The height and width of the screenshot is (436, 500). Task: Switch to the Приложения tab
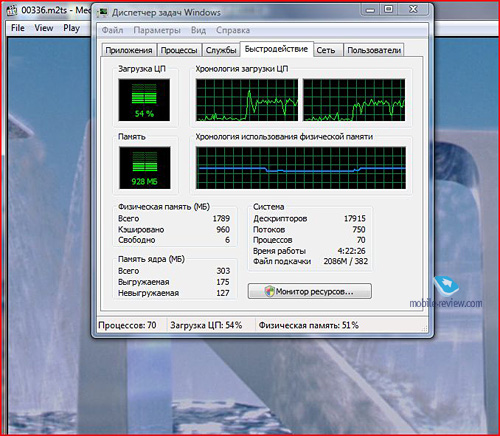point(129,50)
